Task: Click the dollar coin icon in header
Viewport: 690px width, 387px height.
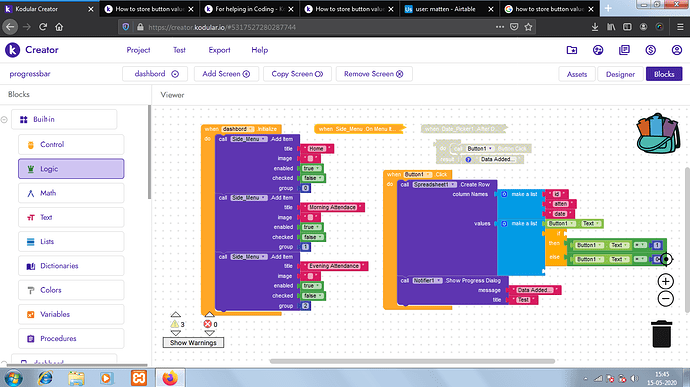Action: (x=650, y=50)
